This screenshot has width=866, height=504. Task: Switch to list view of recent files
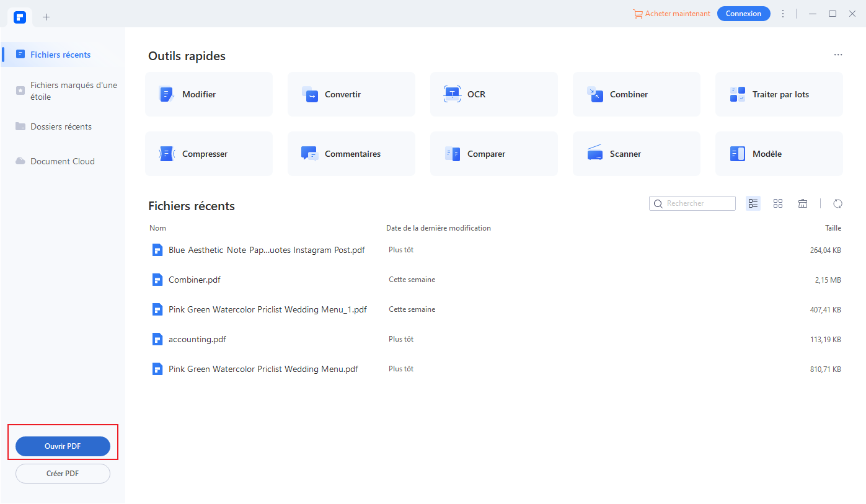753,203
